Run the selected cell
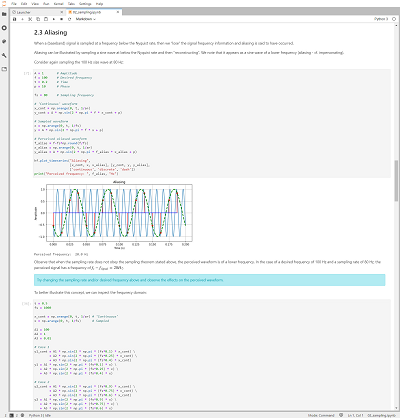The image size is (400, 418). [x=54, y=19]
